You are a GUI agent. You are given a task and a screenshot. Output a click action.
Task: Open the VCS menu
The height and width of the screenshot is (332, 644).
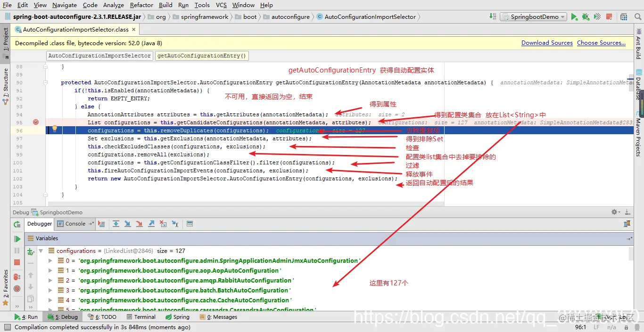[221, 5]
